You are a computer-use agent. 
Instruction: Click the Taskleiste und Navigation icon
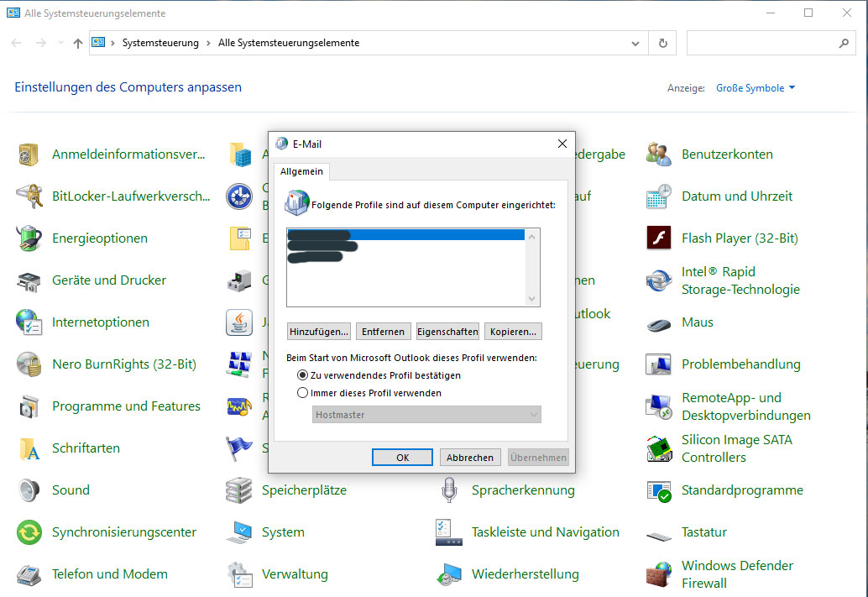(449, 532)
